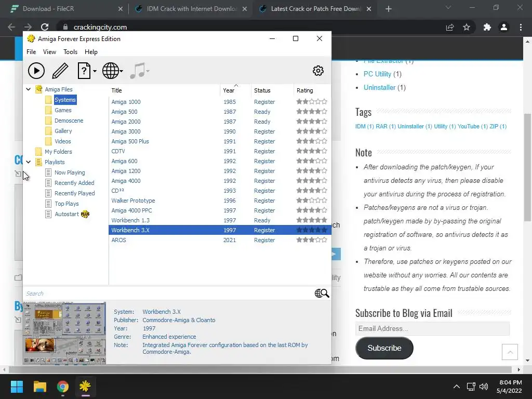Open the Uninstaller category link
Screen dimensions: 532x399
click(x=379, y=87)
